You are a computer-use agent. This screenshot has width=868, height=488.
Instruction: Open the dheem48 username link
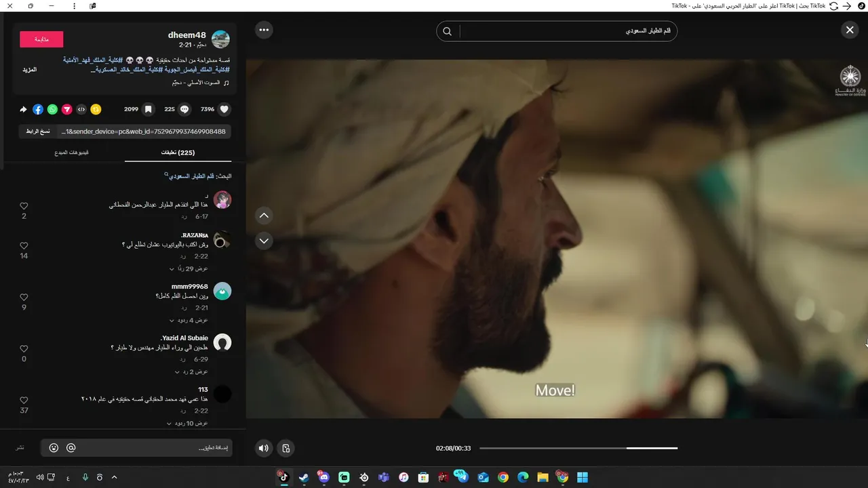186,35
